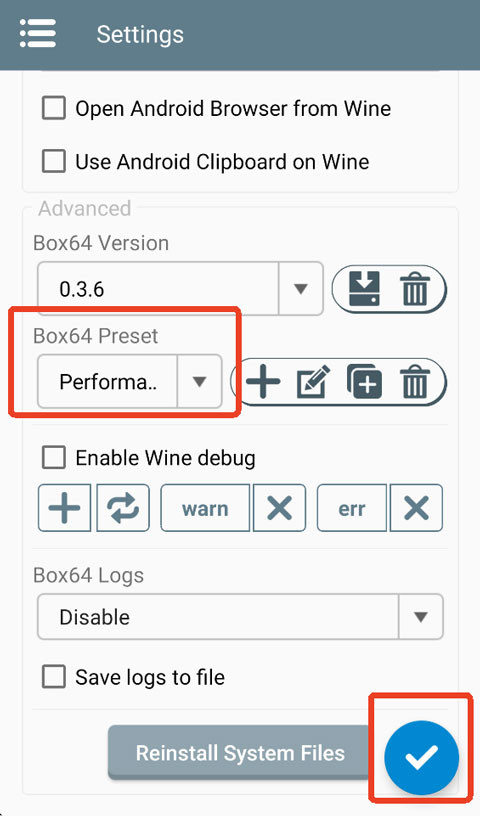Edit the selected Box64 preset
This screenshot has width=480, height=816.
pyautogui.click(x=313, y=381)
